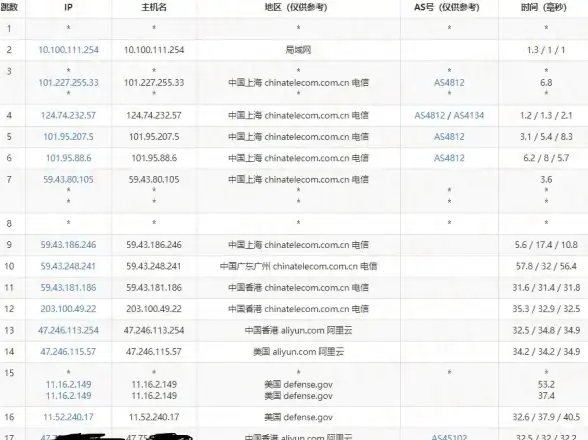Image resolution: width=588 pixels, height=440 pixels.
Task: Select hop number 14 cell
Action: 9,351
